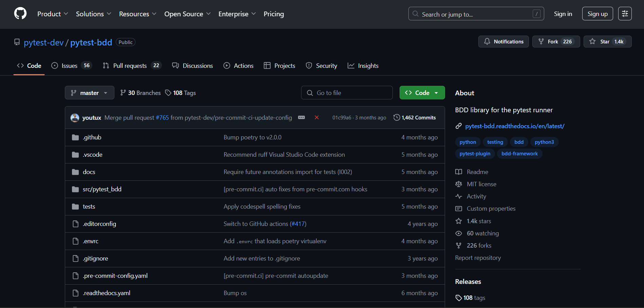Click the .github folder
This screenshot has width=644, height=308.
point(92,137)
